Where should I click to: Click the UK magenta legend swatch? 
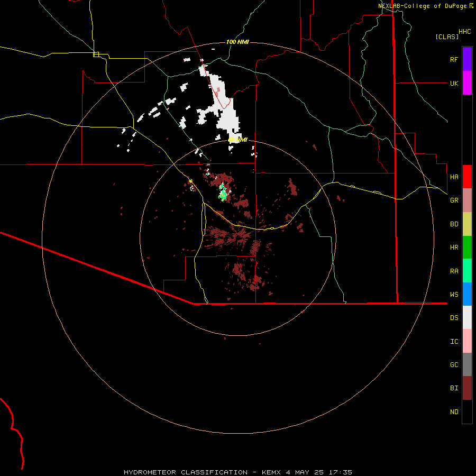coord(467,83)
